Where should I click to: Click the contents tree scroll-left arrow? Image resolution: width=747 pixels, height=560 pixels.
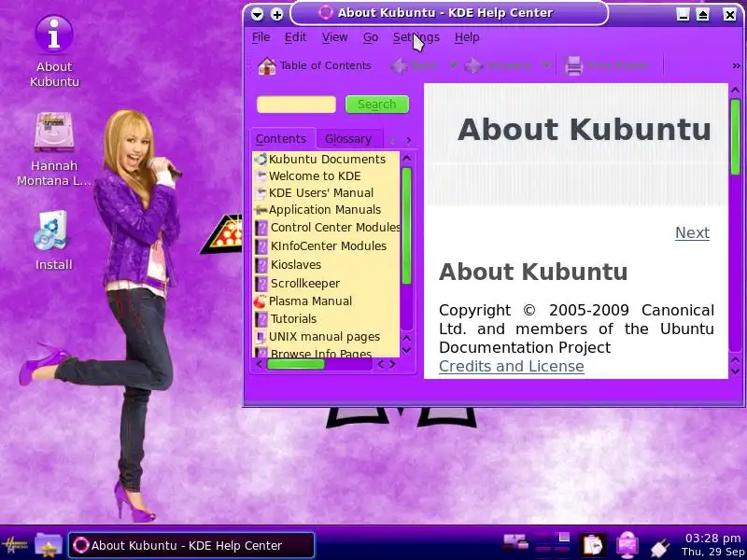(x=260, y=365)
